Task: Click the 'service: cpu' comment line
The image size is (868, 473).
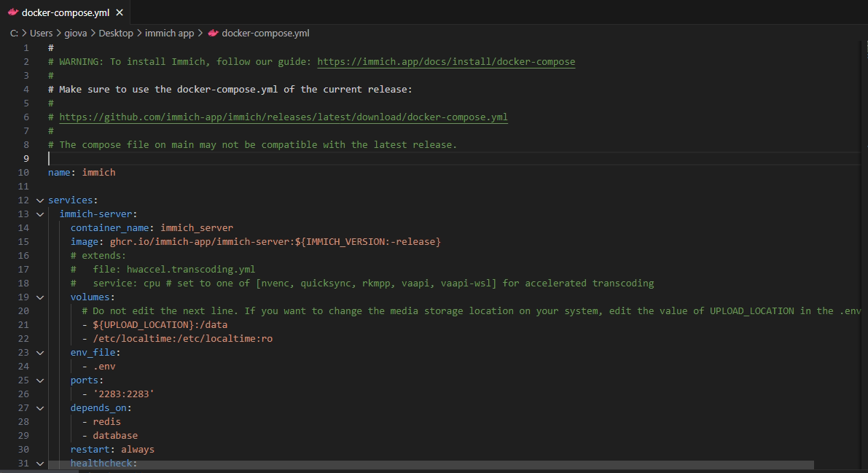Action: coord(362,283)
